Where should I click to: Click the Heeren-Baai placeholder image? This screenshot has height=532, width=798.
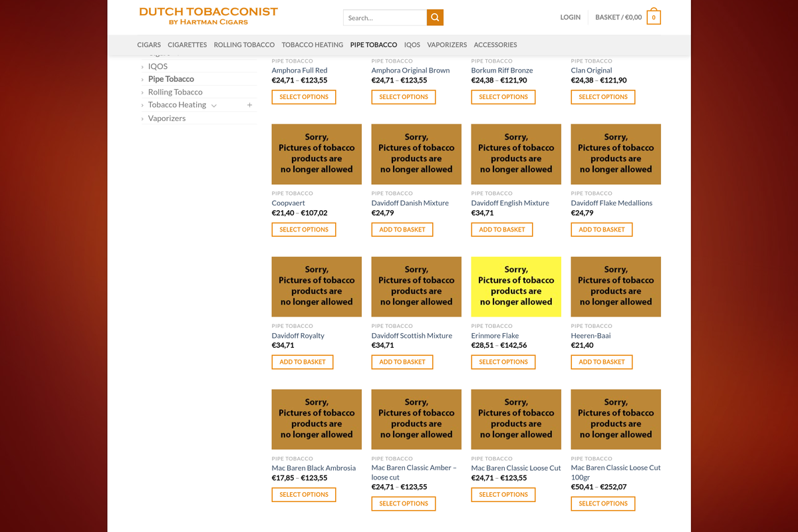616,287
